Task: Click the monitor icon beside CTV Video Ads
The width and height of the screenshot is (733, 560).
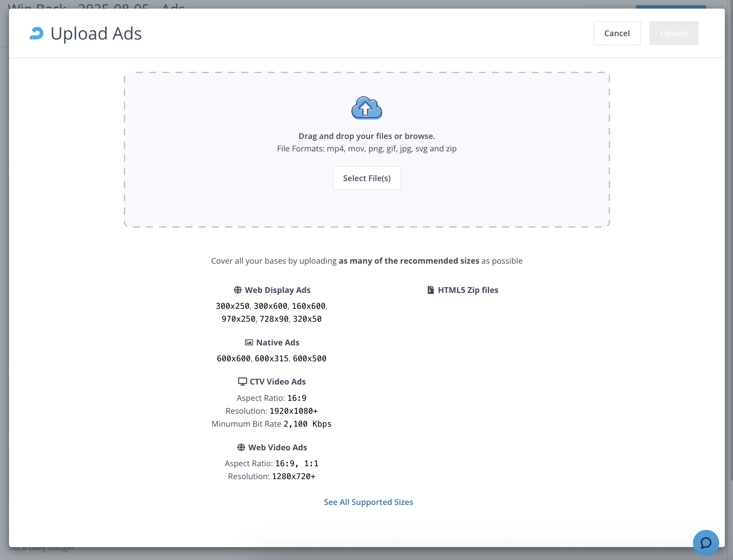Action: coord(242,382)
